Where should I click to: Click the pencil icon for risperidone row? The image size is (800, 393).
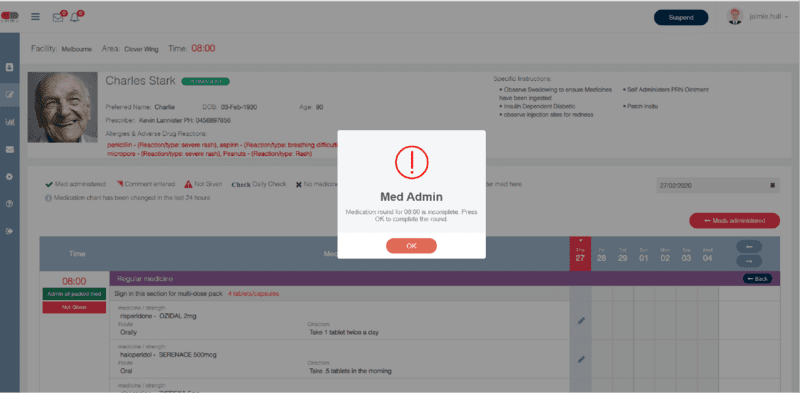(581, 321)
